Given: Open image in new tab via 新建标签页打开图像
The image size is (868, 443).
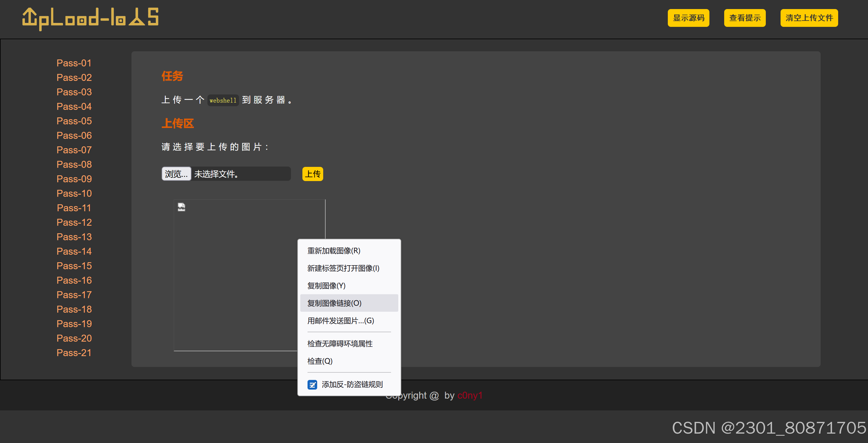Looking at the screenshot, I should coord(343,268).
